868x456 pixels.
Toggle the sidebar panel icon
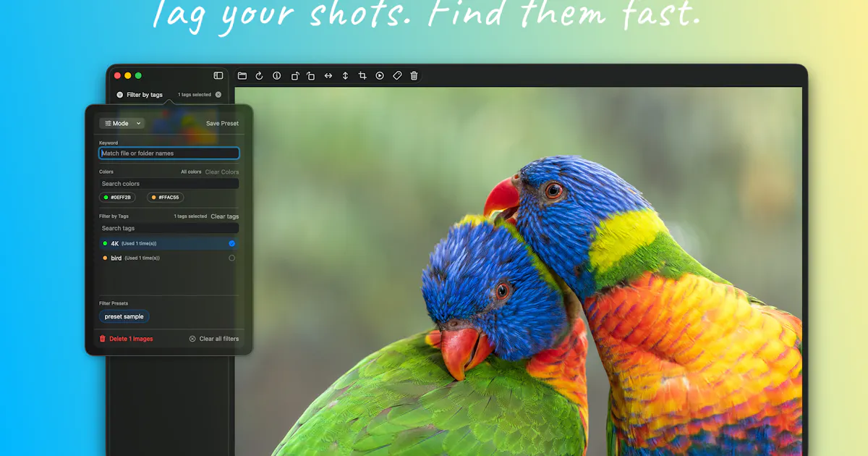pyautogui.click(x=218, y=75)
